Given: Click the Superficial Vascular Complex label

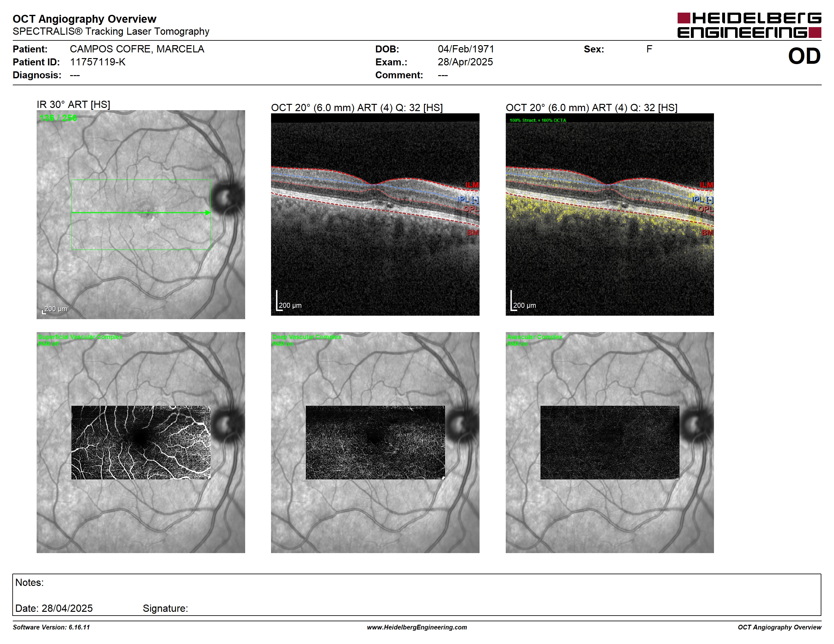Looking at the screenshot, I should [80, 337].
